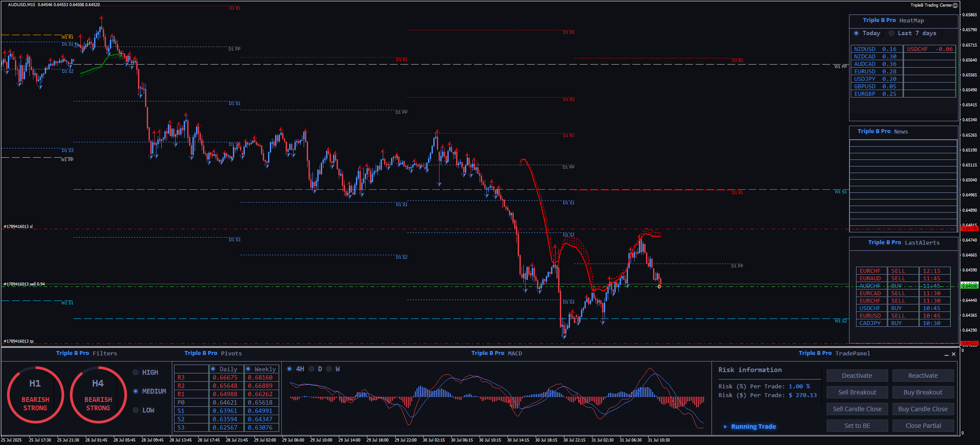This screenshot has height=445, width=980.
Task: Click the red stop loss price tag
Action: [x=969, y=228]
